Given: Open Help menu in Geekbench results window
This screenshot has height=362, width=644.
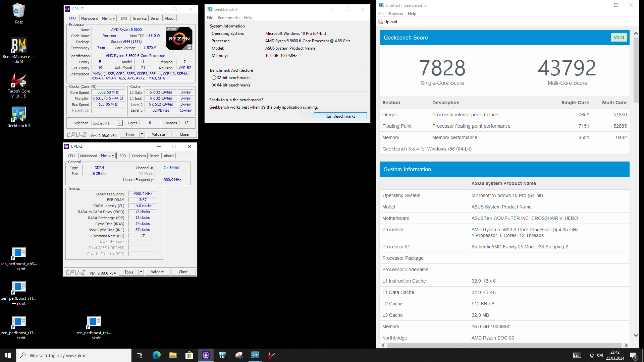Looking at the screenshot, I should coord(412,14).
